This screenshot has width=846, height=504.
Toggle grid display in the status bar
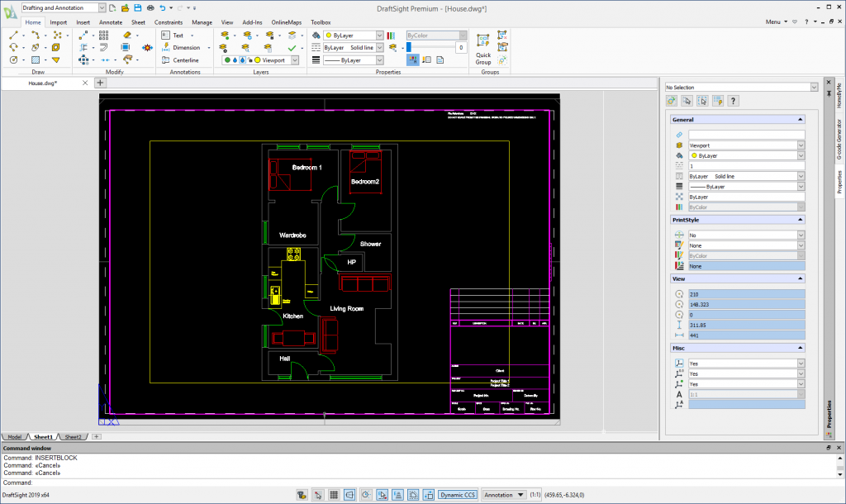pyautogui.click(x=335, y=494)
